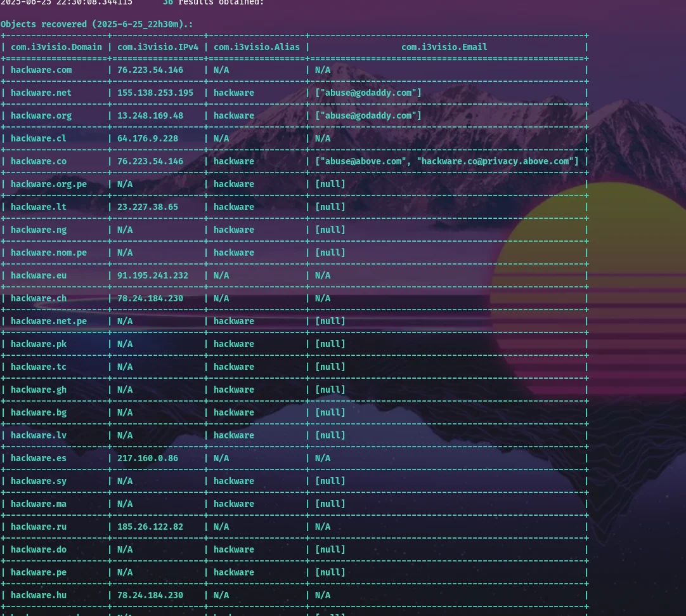The width and height of the screenshot is (686, 616).
Task: Select the hackware.lv domain cell
Action: (x=39, y=435)
